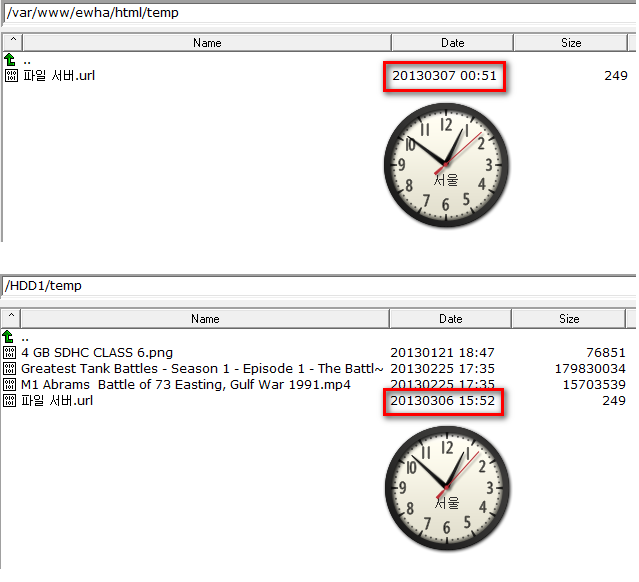Sort top panel by Name column
This screenshot has width=639, height=582.
207,42
